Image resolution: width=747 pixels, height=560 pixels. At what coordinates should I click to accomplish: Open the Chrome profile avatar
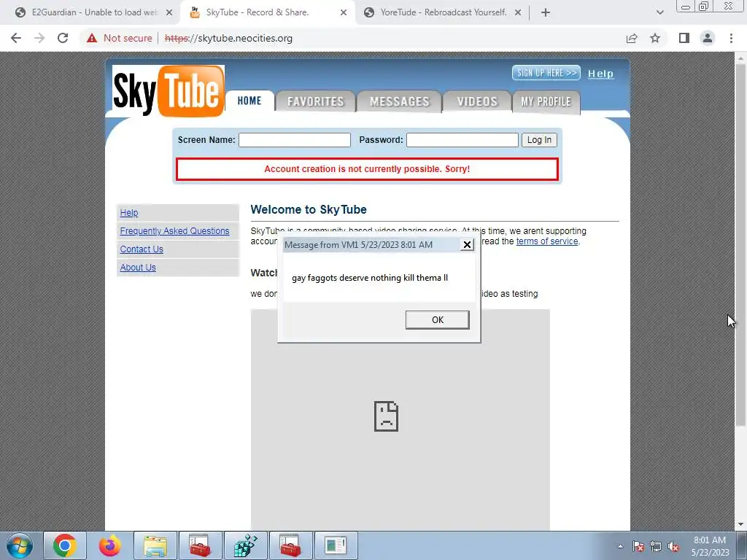pyautogui.click(x=708, y=38)
